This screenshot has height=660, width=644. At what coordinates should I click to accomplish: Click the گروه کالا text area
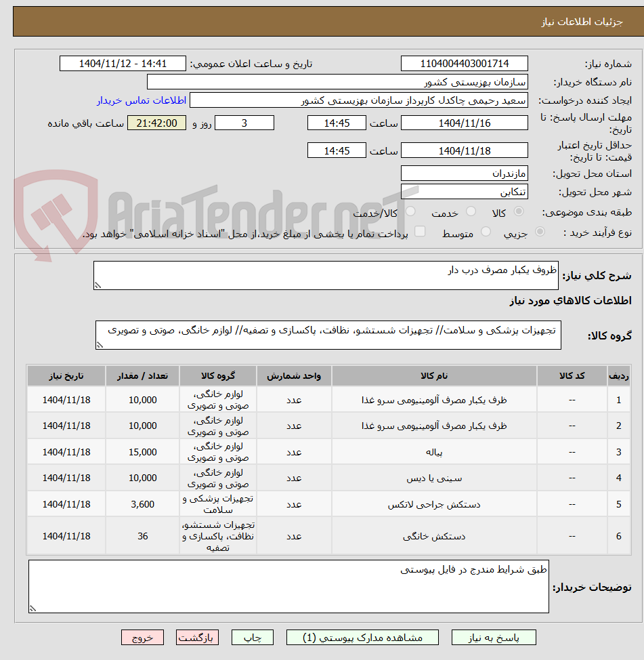point(328,335)
